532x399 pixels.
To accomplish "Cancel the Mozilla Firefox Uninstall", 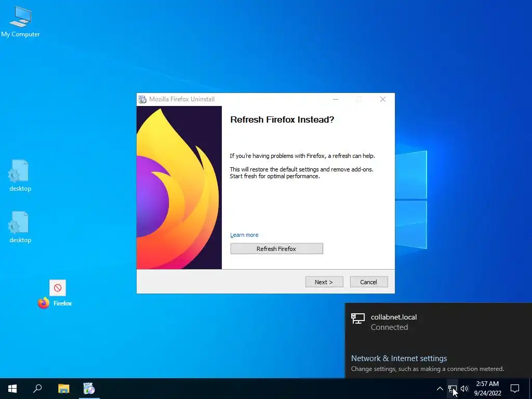I will pos(369,282).
